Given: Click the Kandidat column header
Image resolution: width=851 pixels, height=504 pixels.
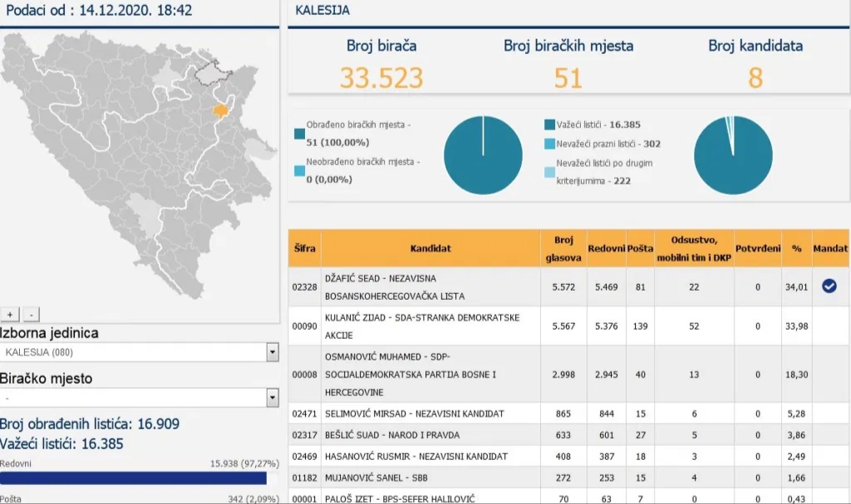Looking at the screenshot, I should 430,248.
